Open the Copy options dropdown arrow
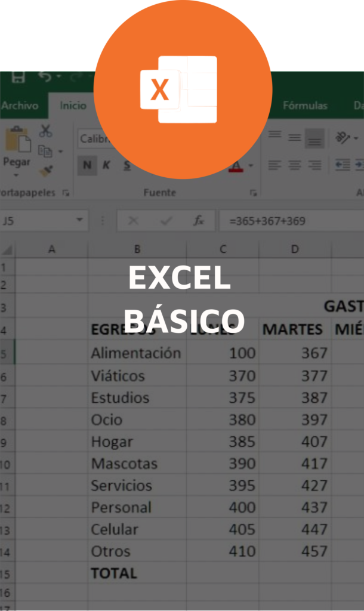This screenshot has width=364, height=611. [60, 151]
